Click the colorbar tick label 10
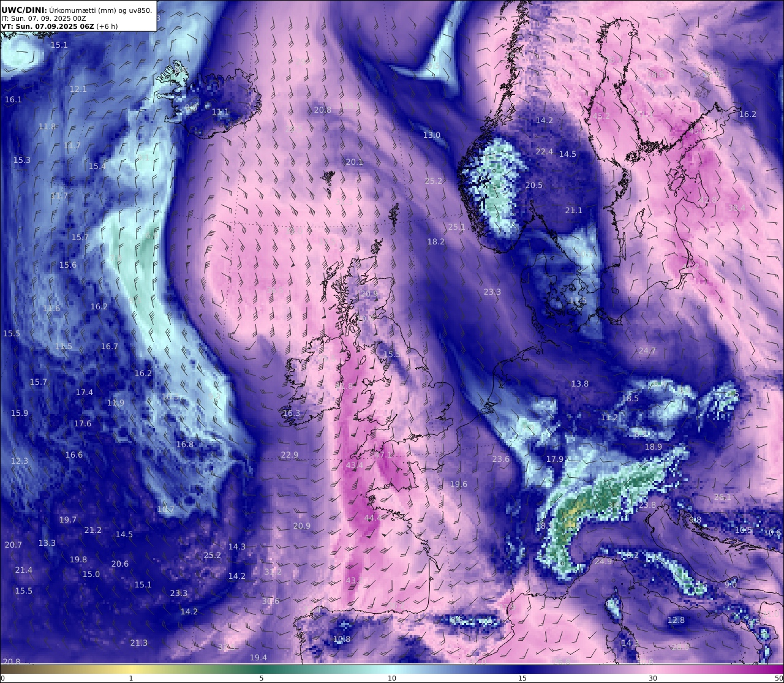 click(x=392, y=678)
